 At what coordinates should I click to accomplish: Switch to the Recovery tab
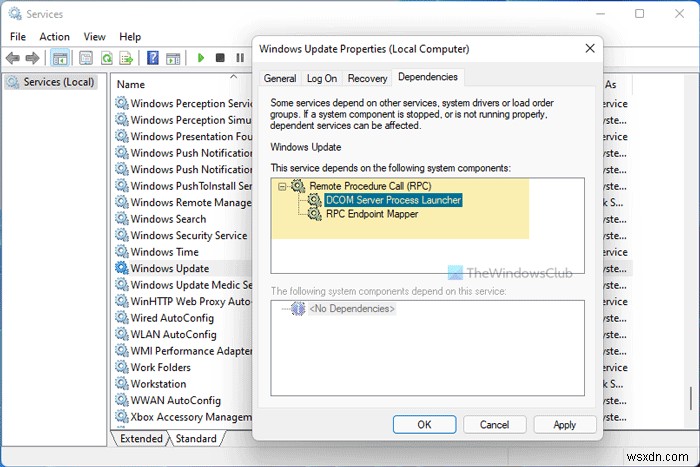coord(367,78)
